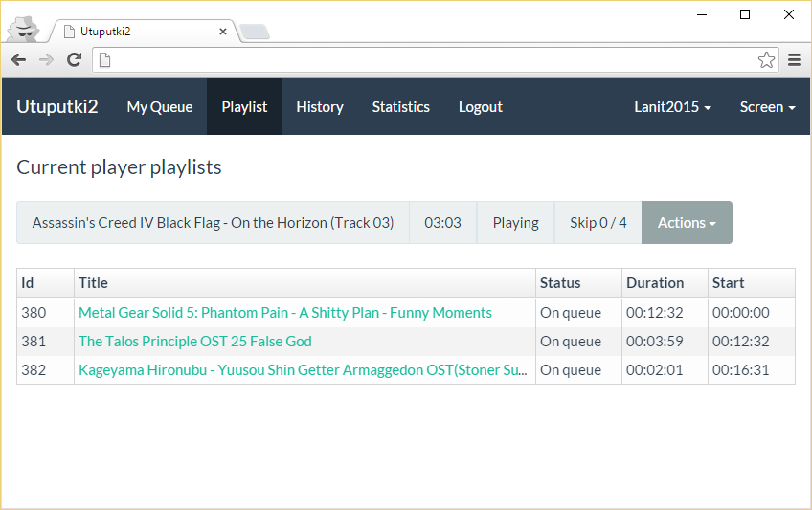Open the History page

click(320, 106)
